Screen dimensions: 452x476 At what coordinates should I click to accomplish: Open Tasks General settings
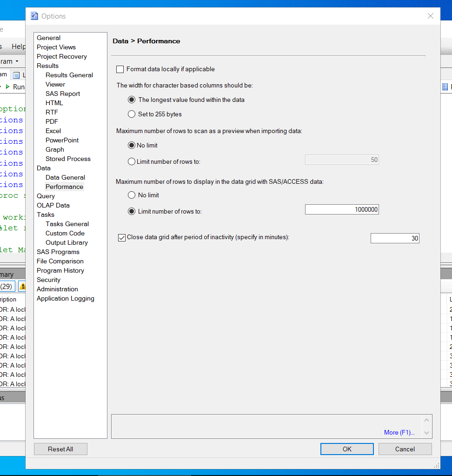tap(67, 224)
